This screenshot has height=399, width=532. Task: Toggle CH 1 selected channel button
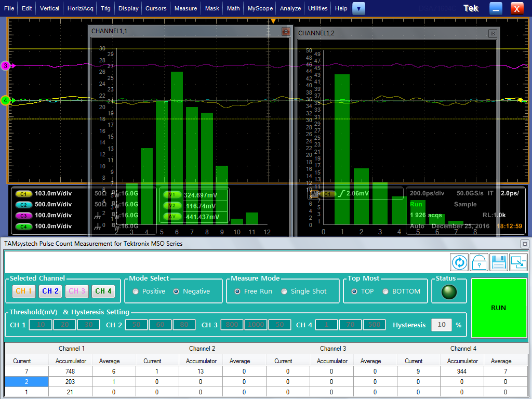pyautogui.click(x=24, y=291)
